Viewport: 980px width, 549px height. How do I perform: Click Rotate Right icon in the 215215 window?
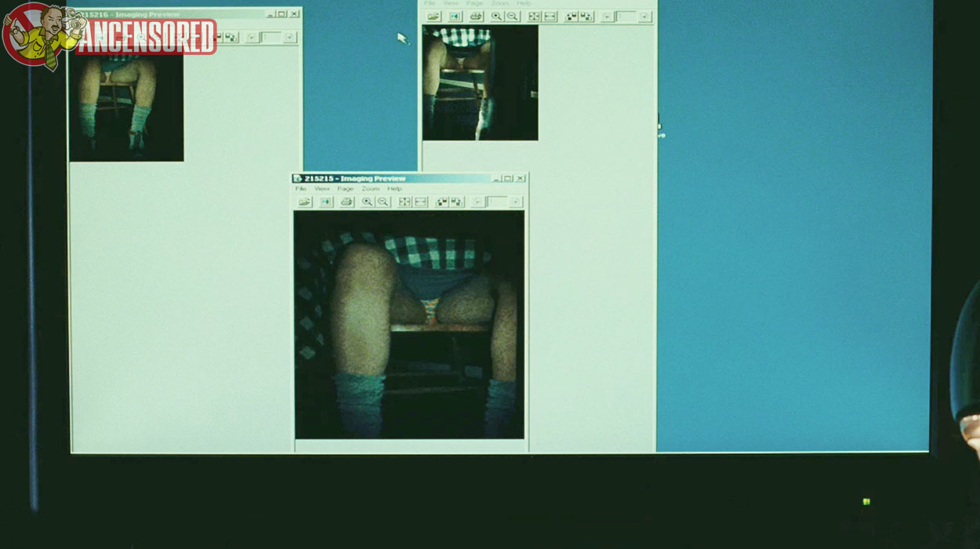click(457, 202)
